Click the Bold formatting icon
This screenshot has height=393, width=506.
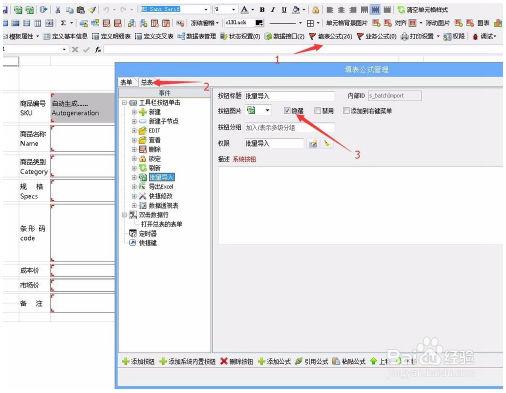[262, 10]
